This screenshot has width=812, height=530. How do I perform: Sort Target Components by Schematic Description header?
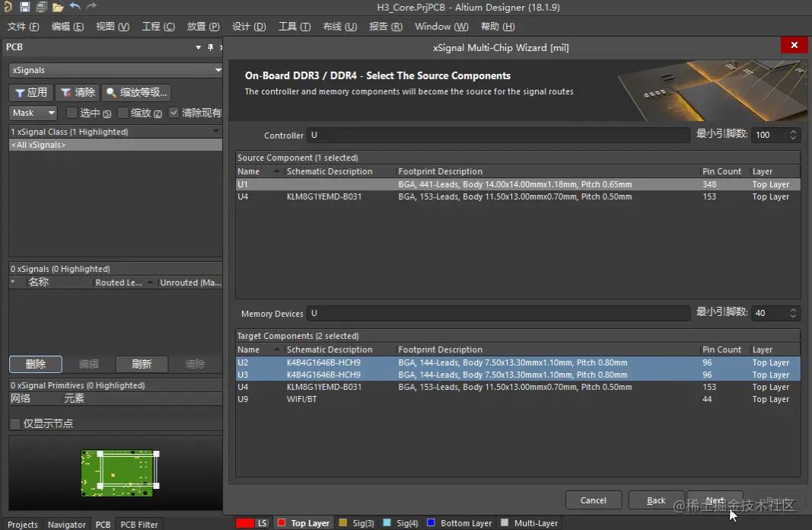coord(339,350)
